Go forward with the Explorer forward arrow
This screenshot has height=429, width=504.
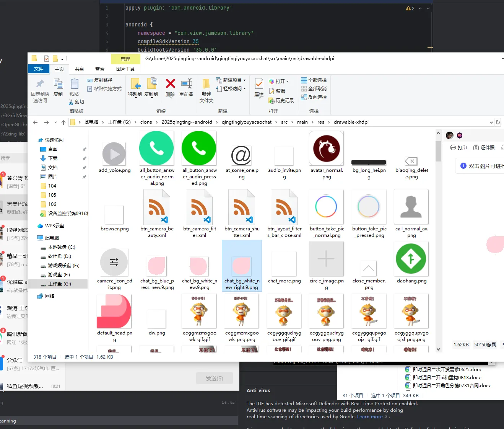tap(47, 122)
